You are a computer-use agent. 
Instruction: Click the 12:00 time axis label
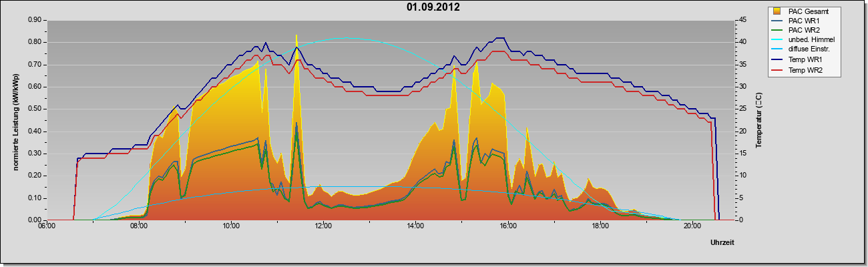click(x=323, y=226)
